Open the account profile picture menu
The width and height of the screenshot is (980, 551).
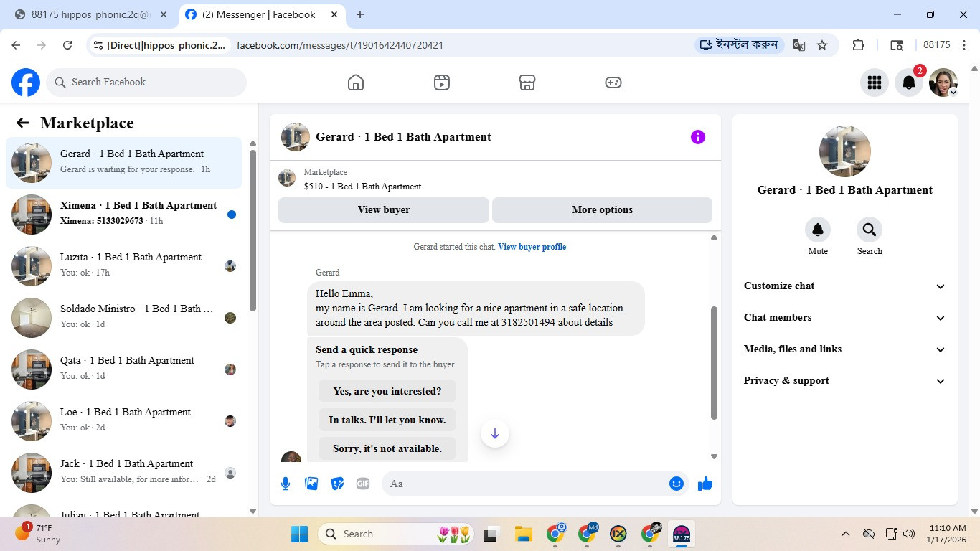coord(943,83)
